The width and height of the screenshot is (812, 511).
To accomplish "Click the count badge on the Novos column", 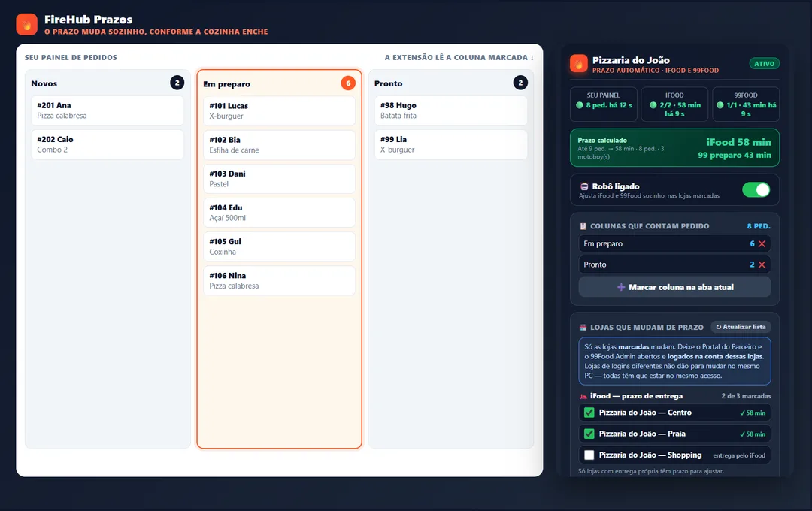I will point(177,83).
